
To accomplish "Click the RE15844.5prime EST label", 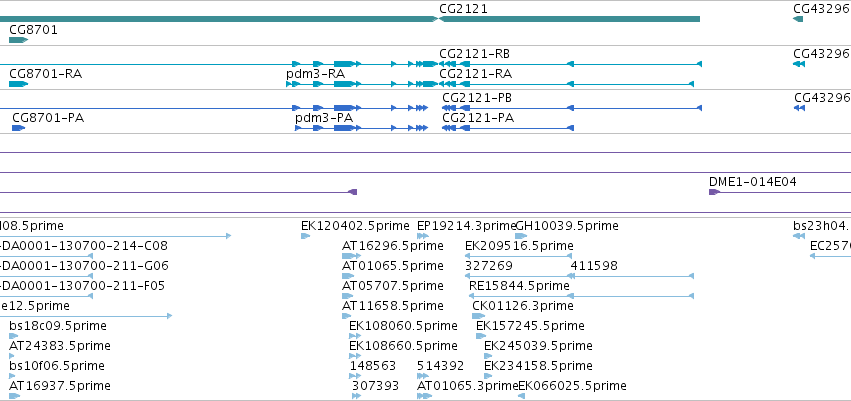I will 519,285.
